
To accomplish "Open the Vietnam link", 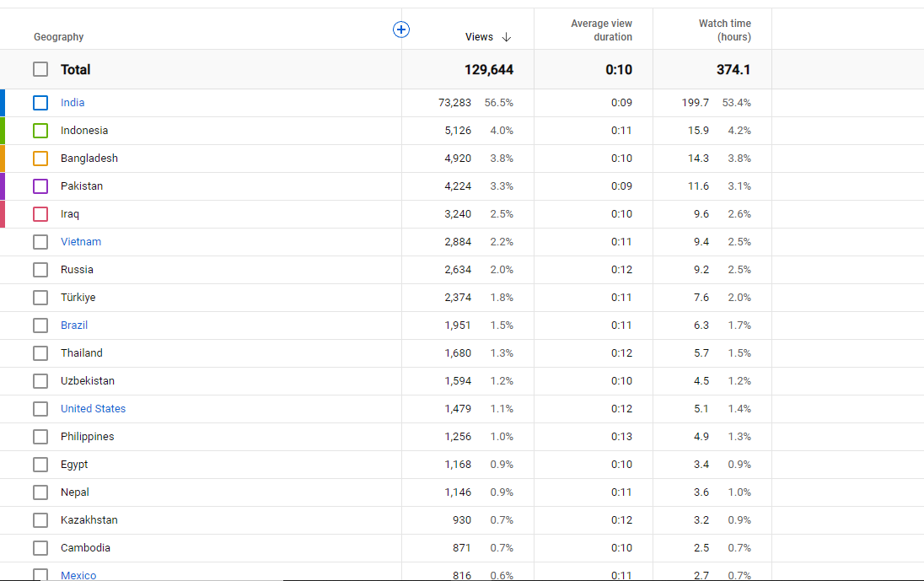I will pos(81,242).
